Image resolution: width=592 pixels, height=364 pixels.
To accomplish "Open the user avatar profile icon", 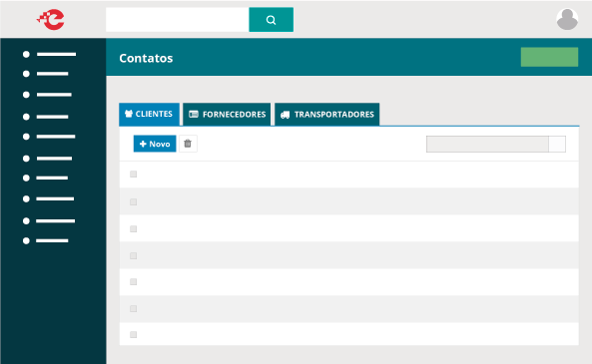I will (567, 19).
